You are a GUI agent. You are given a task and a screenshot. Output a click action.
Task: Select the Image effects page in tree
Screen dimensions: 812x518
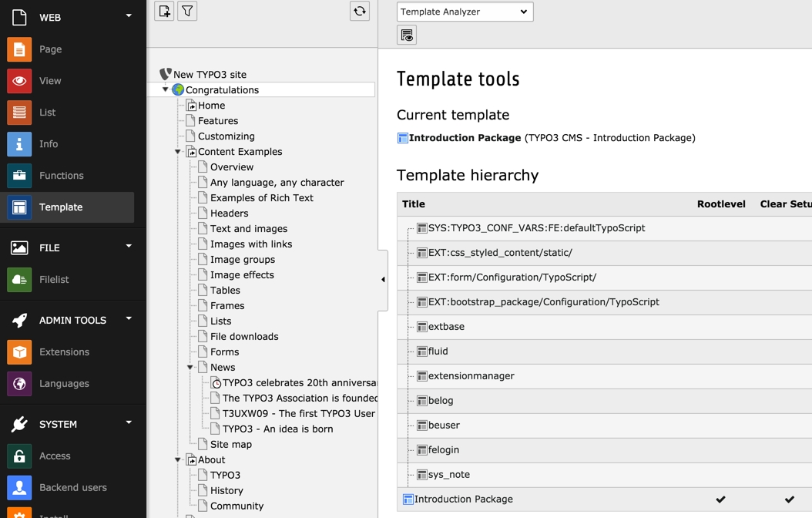point(242,275)
